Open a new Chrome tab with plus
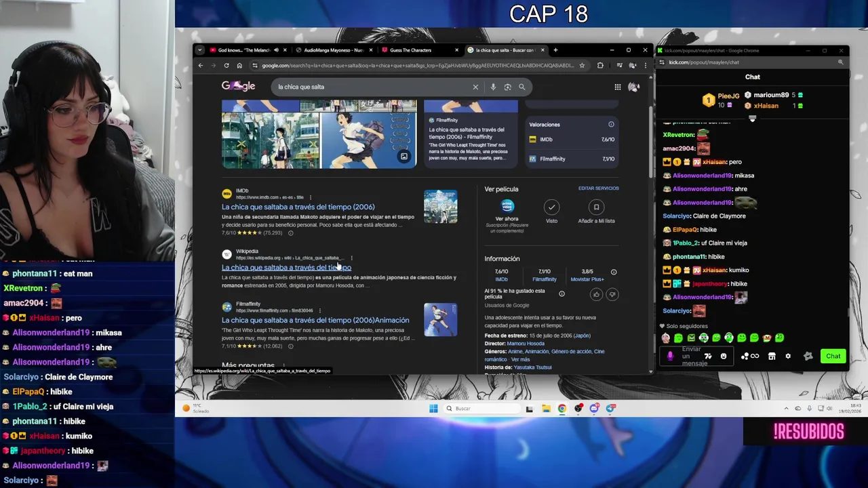 point(555,50)
